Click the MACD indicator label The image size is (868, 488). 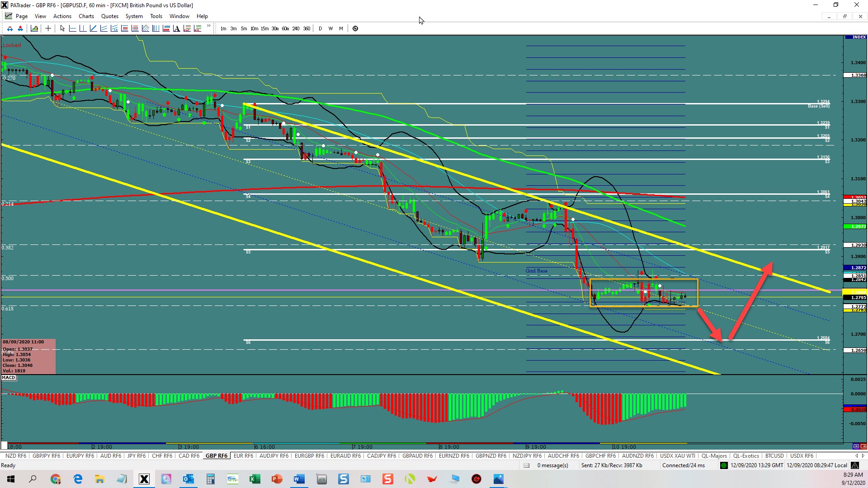pyautogui.click(x=9, y=378)
